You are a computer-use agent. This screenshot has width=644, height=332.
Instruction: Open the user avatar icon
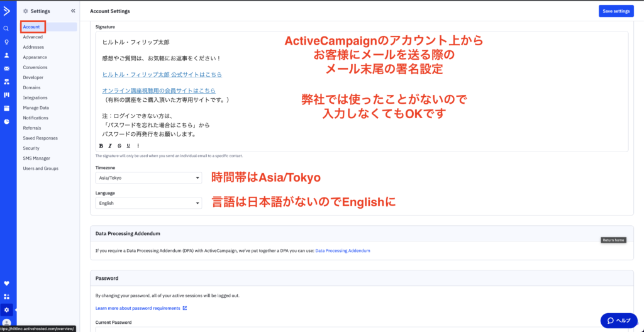tap(6, 323)
